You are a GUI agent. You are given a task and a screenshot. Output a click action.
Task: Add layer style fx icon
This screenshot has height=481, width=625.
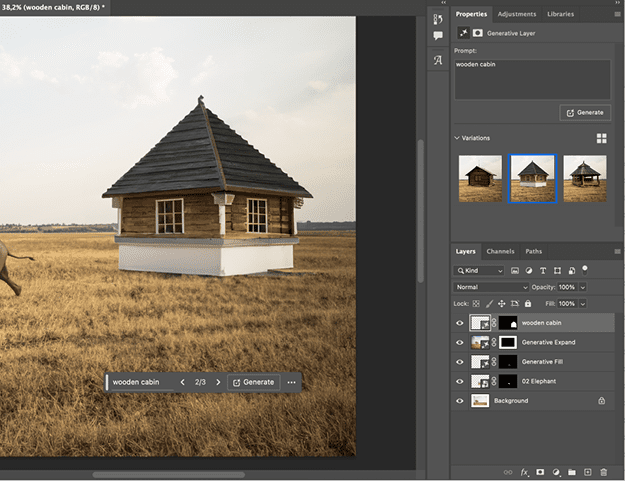pyautogui.click(x=525, y=472)
